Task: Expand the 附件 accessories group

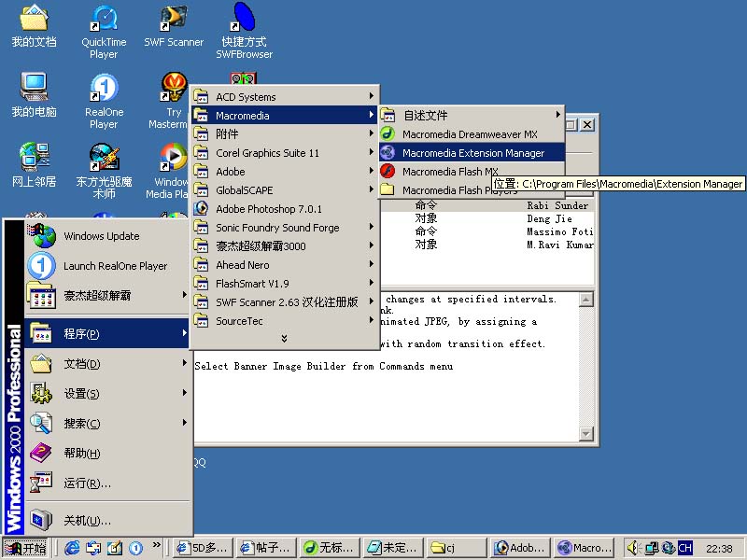Action: pyautogui.click(x=285, y=133)
